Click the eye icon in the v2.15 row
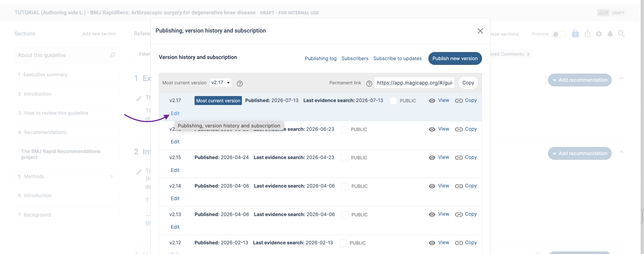644x254 pixels. (x=432, y=158)
